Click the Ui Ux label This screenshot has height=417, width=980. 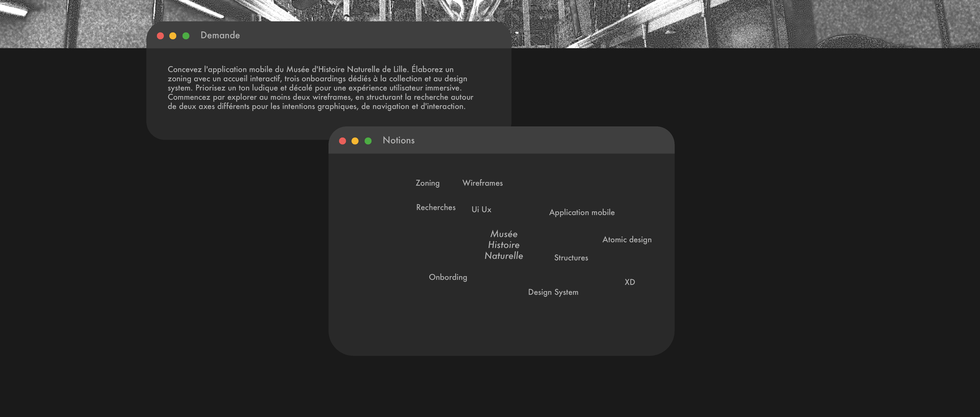pos(481,210)
